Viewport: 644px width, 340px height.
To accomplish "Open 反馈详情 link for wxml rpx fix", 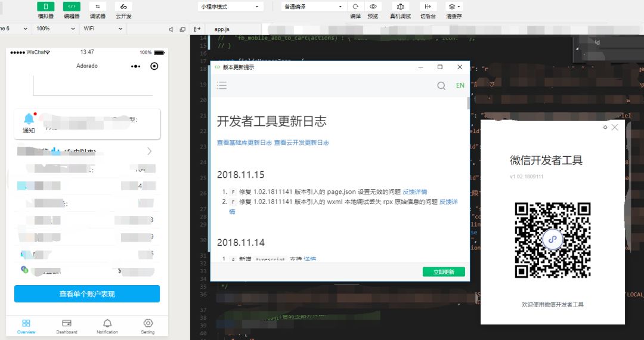I will 448,202.
